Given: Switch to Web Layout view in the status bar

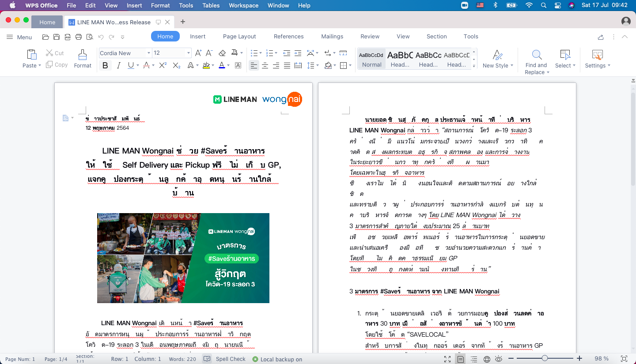Looking at the screenshot, I should pos(487,359).
